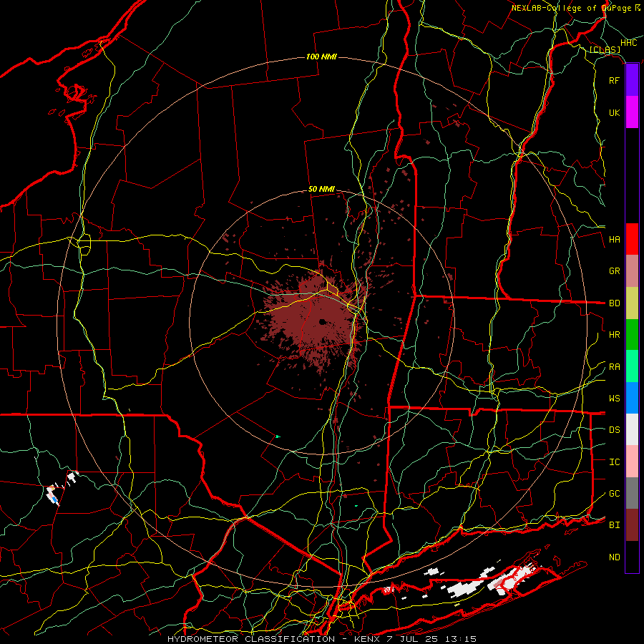Viewport: 644px width, 644px height.
Task: Click the HR legend label
Action: click(614, 335)
